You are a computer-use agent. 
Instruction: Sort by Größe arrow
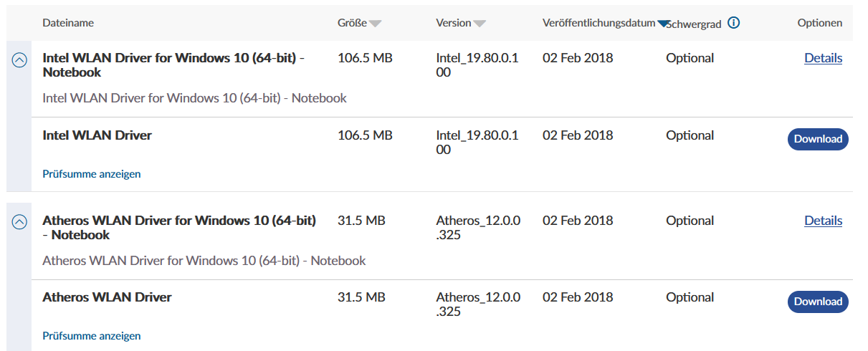coord(376,24)
